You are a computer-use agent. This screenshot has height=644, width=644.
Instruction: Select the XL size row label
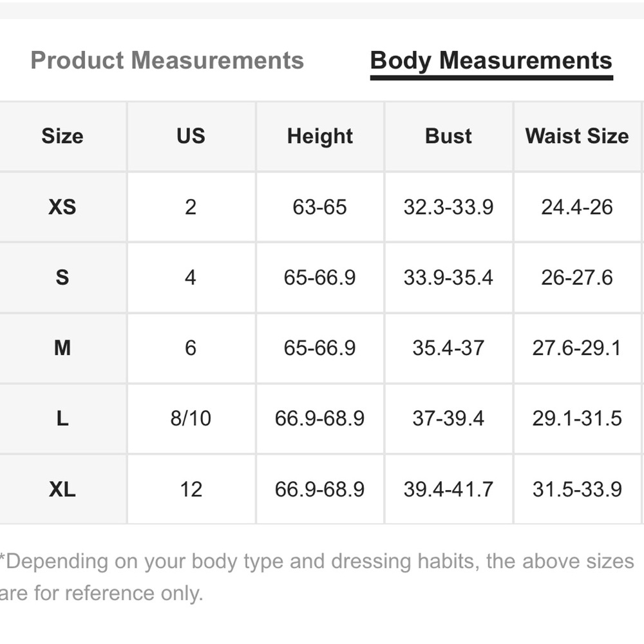click(x=62, y=489)
